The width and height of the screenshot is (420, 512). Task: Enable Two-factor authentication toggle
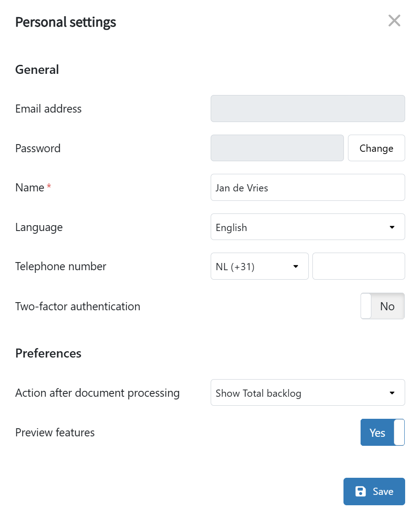click(383, 306)
